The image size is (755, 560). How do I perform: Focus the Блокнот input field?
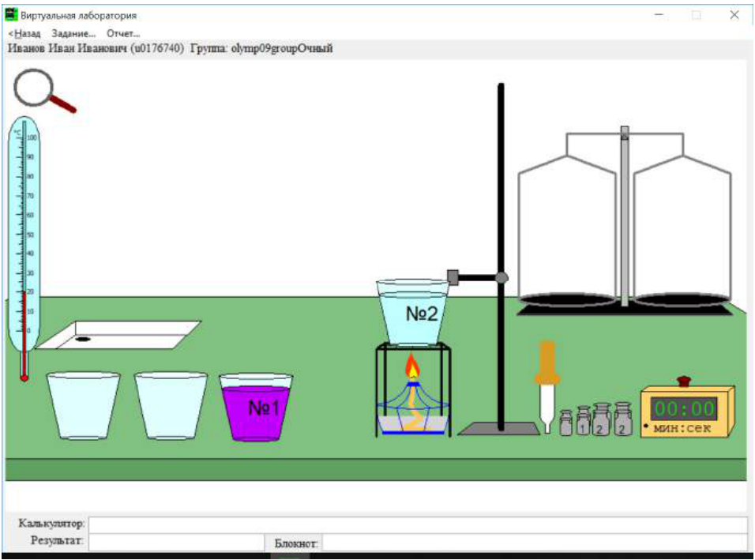coord(535,543)
